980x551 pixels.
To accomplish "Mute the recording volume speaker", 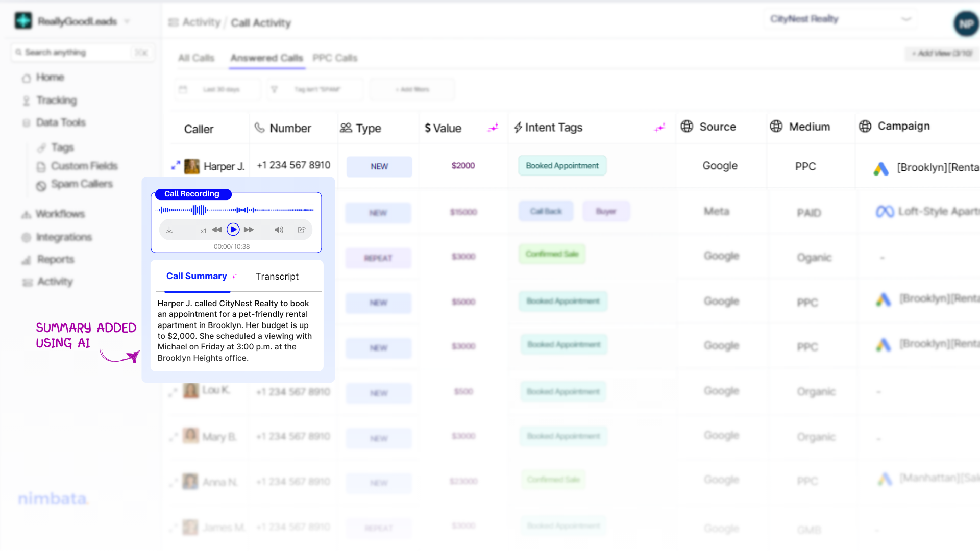I will [x=279, y=230].
